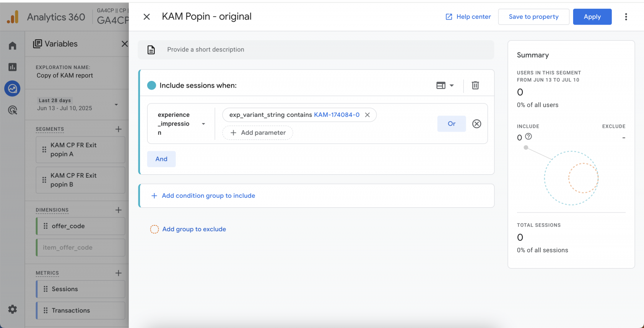The image size is (644, 328).
Task: Delete the include condition group with trash icon
Action: click(x=475, y=85)
